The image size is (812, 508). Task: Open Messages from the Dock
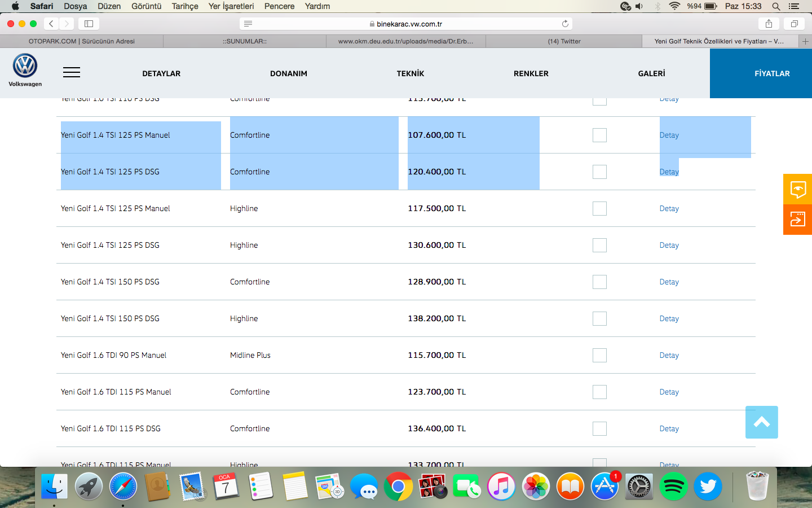point(364,487)
